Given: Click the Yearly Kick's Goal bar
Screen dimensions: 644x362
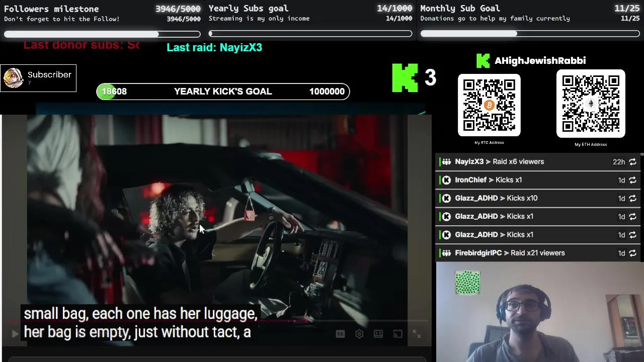Looking at the screenshot, I should click(223, 92).
